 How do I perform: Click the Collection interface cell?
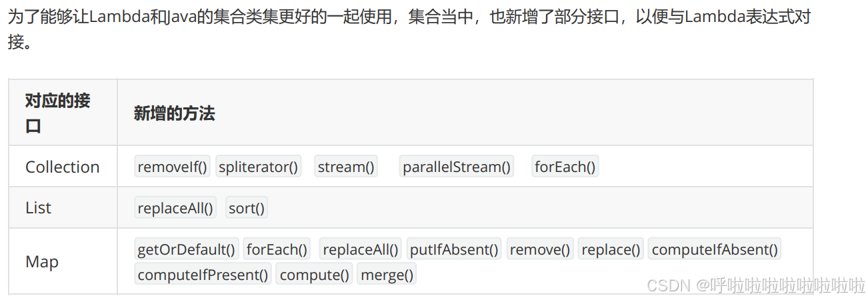coord(63,167)
